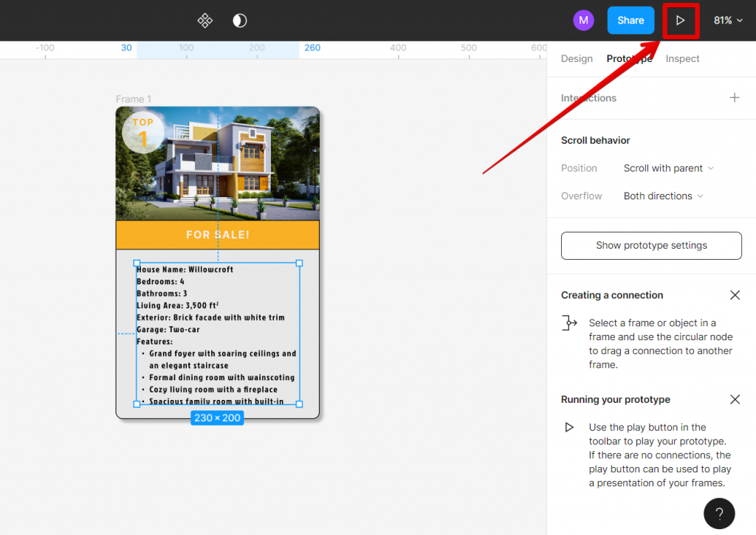Open the help menu via the question mark
This screenshot has height=535, width=756.
(x=719, y=513)
